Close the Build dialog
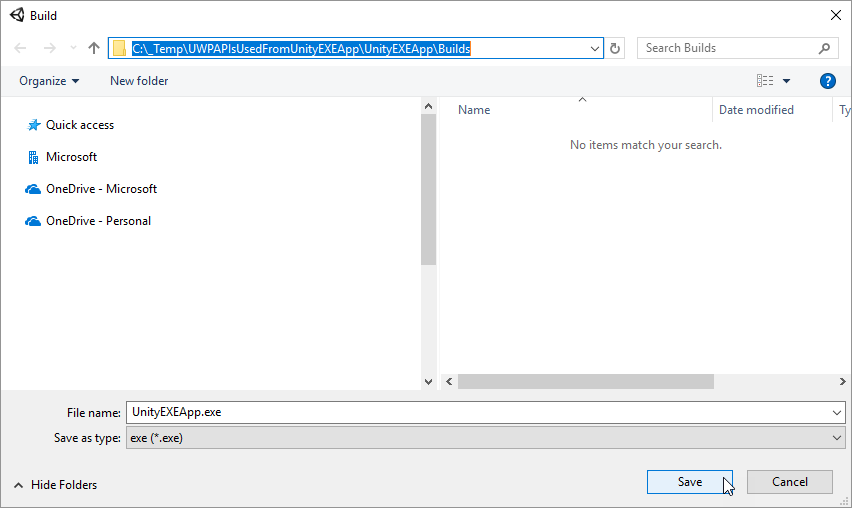Screen dimensions: 852x508 [x=836, y=15]
